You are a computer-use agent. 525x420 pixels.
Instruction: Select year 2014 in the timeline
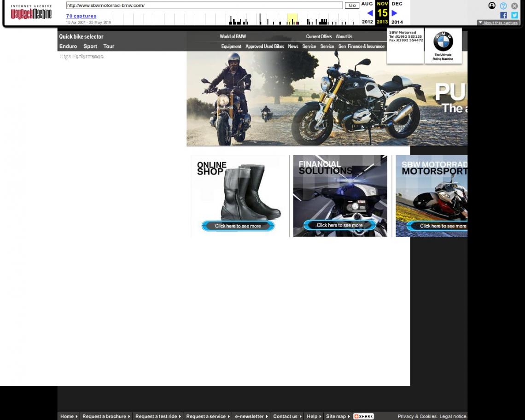pos(397,22)
